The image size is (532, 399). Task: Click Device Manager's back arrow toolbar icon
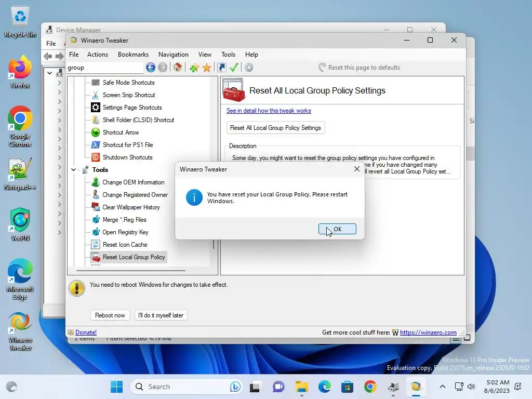[x=48, y=56]
